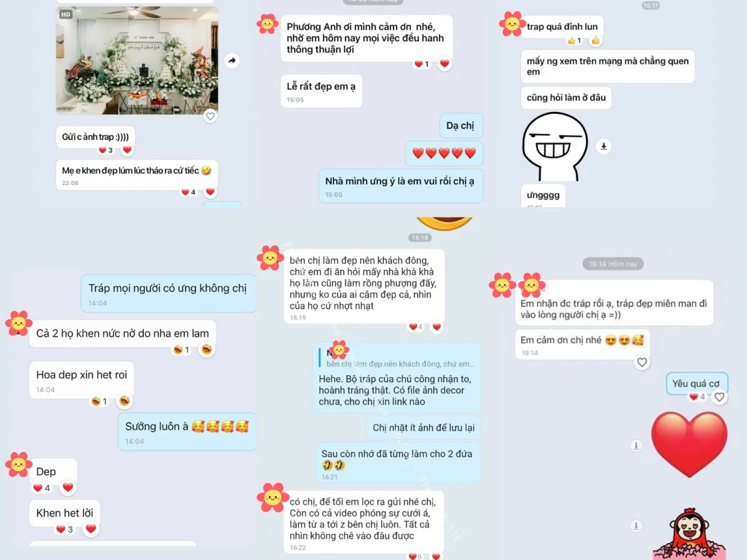Download the big red heart sticker

coord(636,446)
